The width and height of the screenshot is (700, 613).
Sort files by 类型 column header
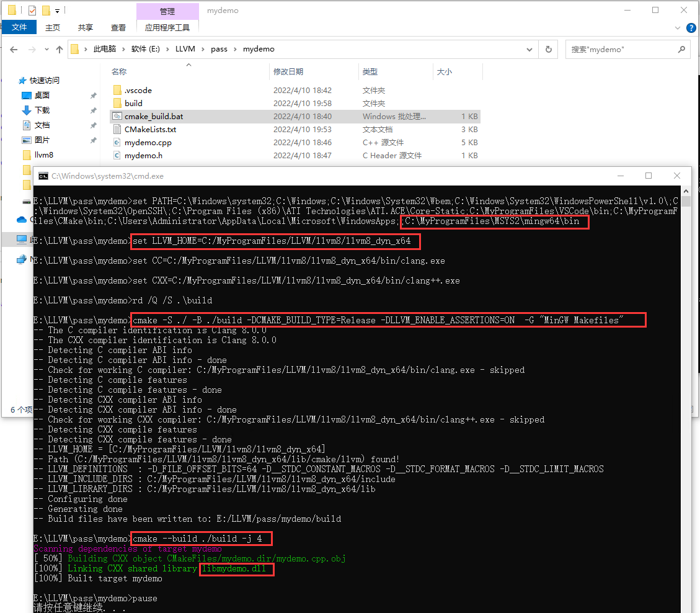pos(370,71)
